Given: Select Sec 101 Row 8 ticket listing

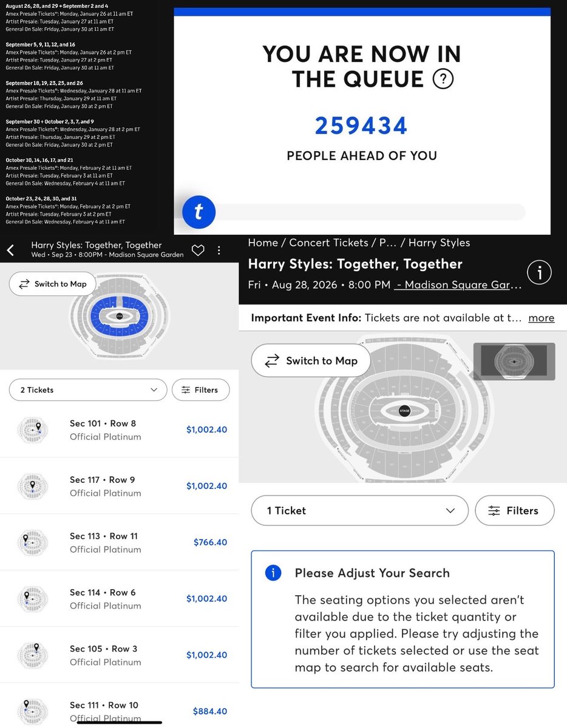Looking at the screenshot, I should tap(120, 430).
